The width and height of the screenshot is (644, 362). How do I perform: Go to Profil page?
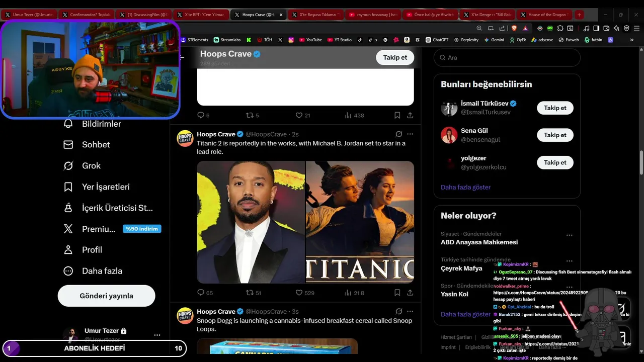83,250
